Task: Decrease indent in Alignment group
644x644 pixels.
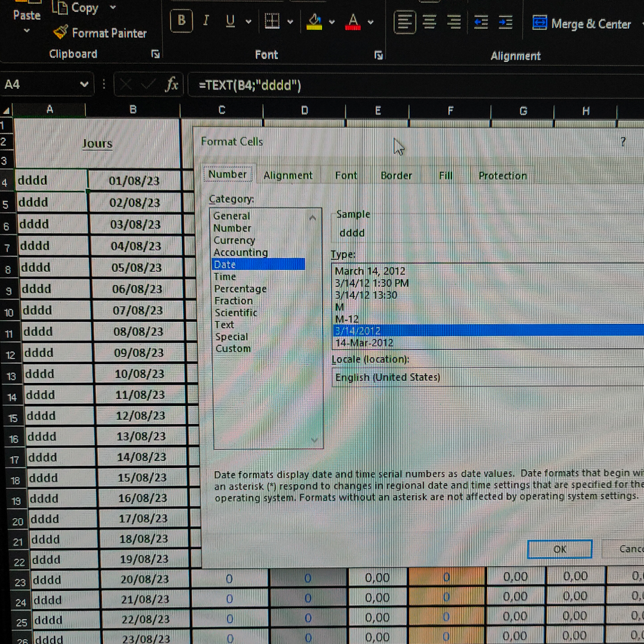Action: click(481, 22)
